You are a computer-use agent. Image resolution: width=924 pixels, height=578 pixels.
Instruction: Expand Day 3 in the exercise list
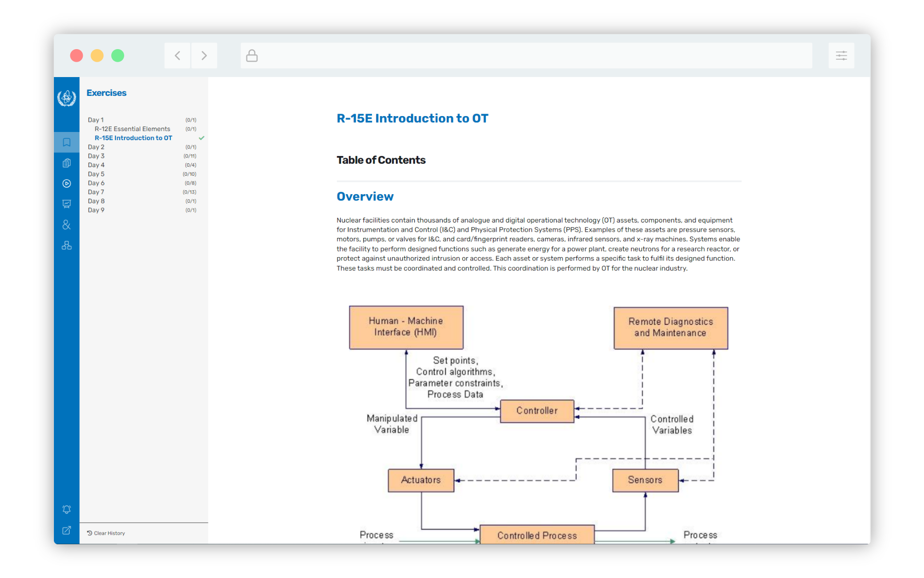(x=96, y=156)
